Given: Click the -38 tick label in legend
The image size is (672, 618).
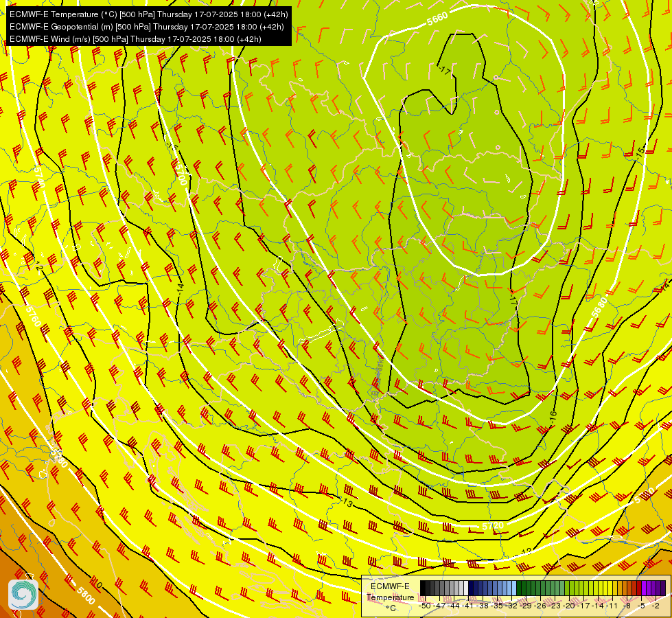Looking at the screenshot, I should tap(483, 606).
